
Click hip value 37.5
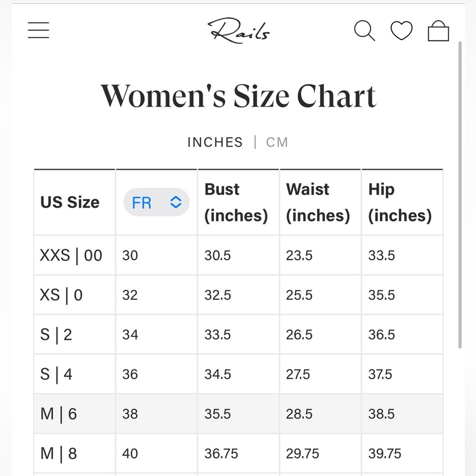click(x=380, y=375)
